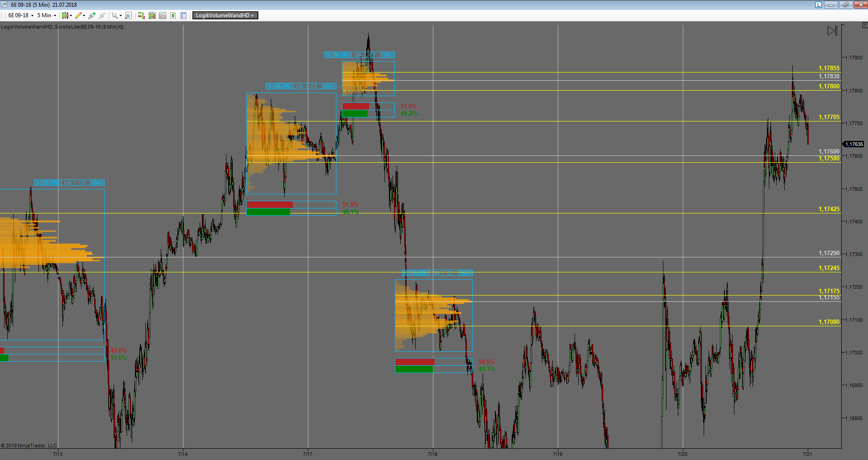Jump to latest bar arrow icon

(832, 31)
